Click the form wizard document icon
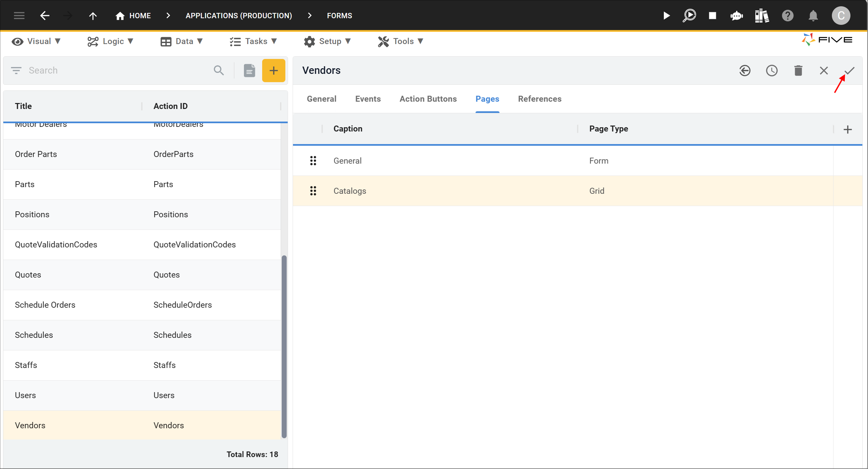Screen dimensions: 868x469 coord(249,70)
